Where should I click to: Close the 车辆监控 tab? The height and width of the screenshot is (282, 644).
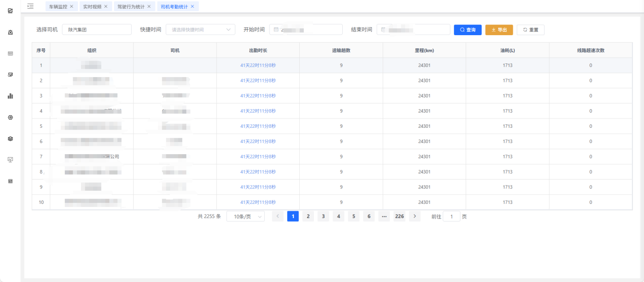(72, 6)
